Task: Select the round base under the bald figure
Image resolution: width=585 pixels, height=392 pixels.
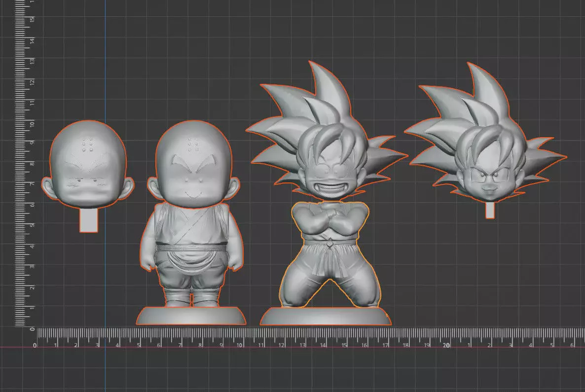Action: point(191,316)
